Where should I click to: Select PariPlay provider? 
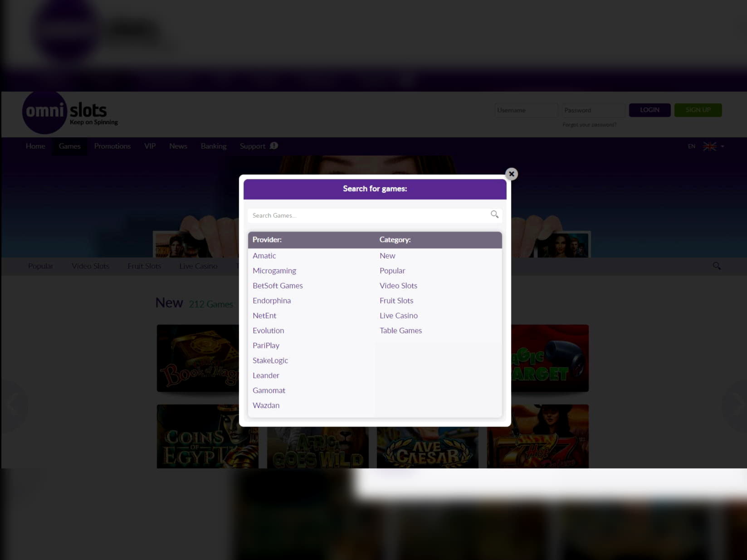click(266, 346)
